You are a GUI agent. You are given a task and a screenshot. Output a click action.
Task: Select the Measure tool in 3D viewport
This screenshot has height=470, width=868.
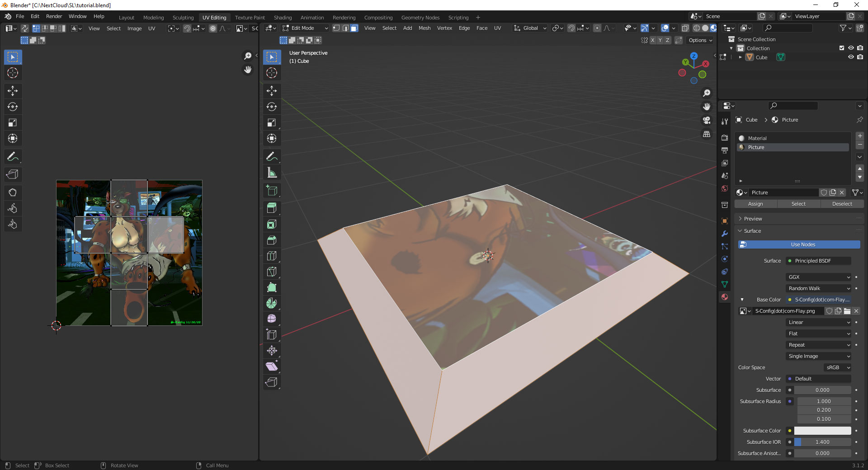(x=272, y=173)
